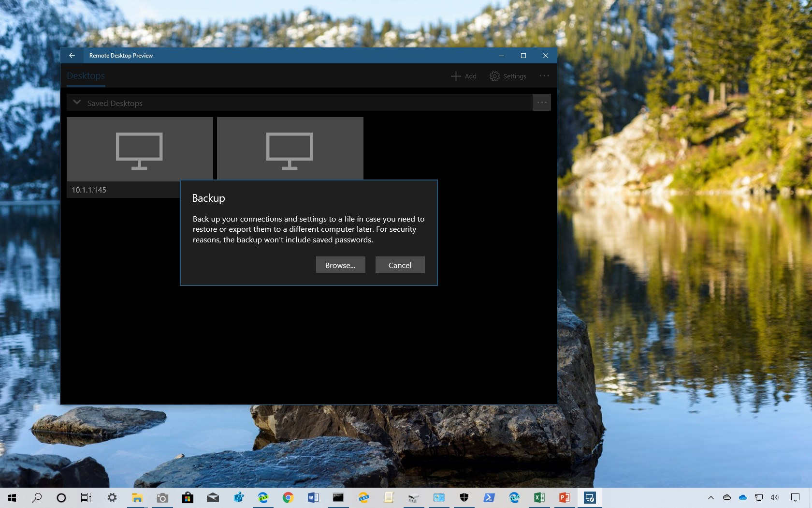
Task: Open PowerPoint from the taskbar
Action: [x=565, y=497]
